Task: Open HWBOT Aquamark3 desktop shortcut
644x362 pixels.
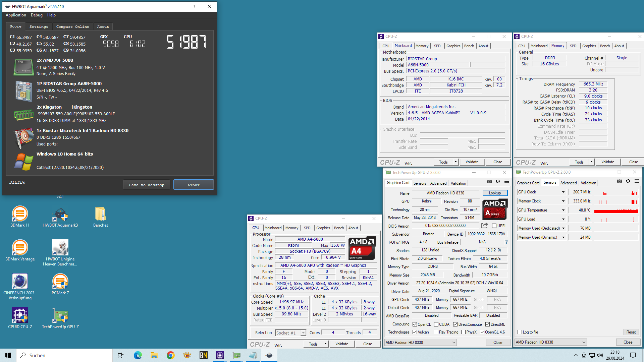Action: pyautogui.click(x=60, y=217)
